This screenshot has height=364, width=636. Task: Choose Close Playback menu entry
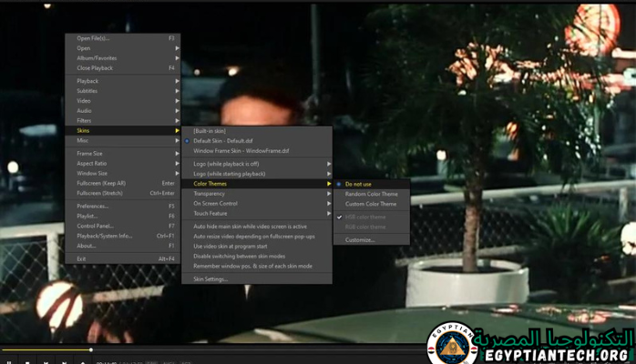[95, 67]
